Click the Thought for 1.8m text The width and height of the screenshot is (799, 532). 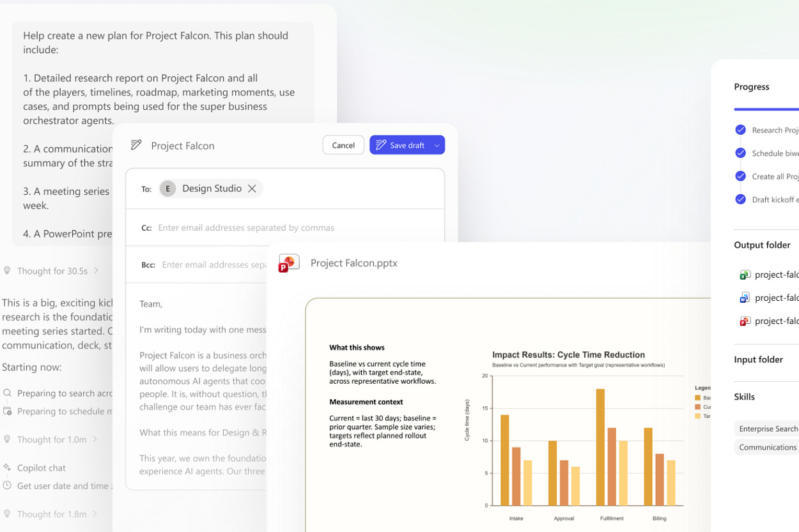tap(52, 513)
